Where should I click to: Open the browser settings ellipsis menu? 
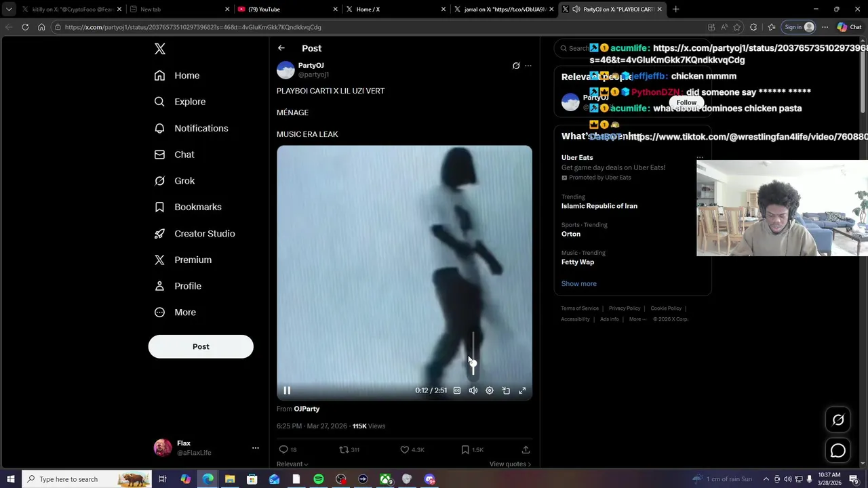825,27
